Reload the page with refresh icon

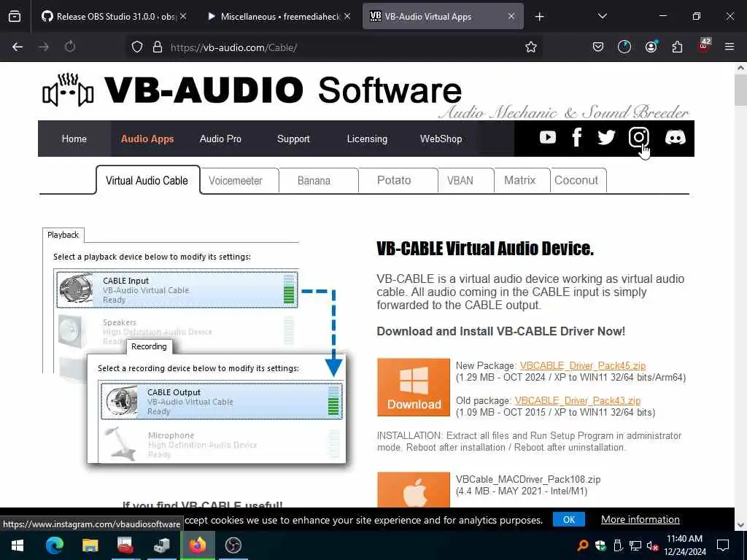pos(70,47)
